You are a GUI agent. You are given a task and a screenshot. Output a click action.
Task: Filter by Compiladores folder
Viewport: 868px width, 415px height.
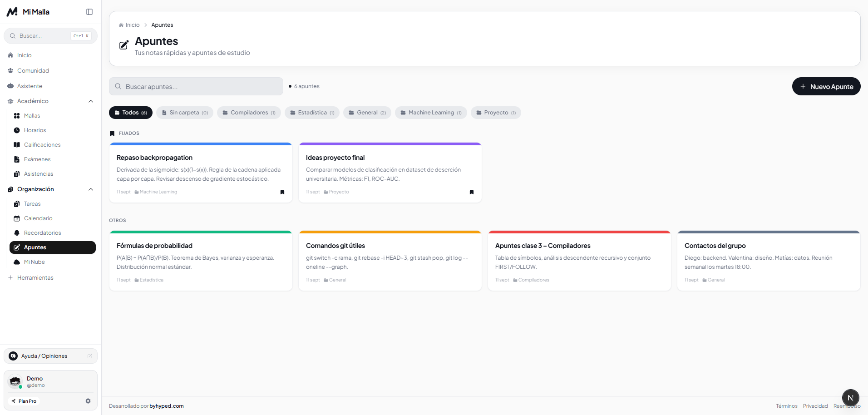click(x=249, y=113)
